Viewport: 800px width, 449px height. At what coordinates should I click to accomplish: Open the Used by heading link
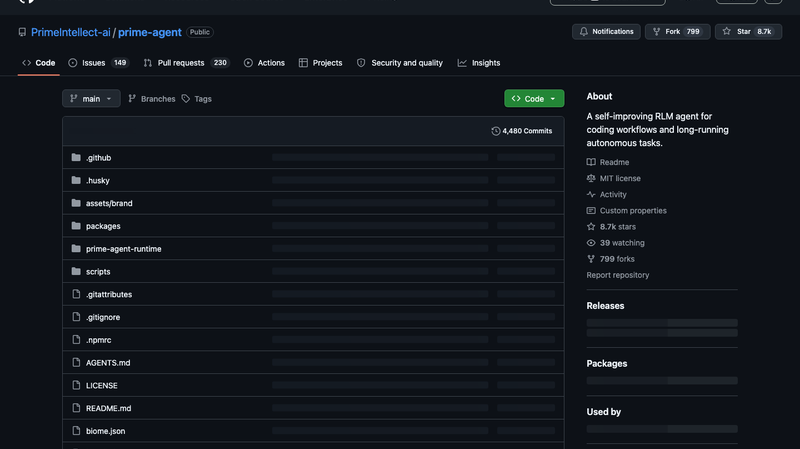pos(604,412)
